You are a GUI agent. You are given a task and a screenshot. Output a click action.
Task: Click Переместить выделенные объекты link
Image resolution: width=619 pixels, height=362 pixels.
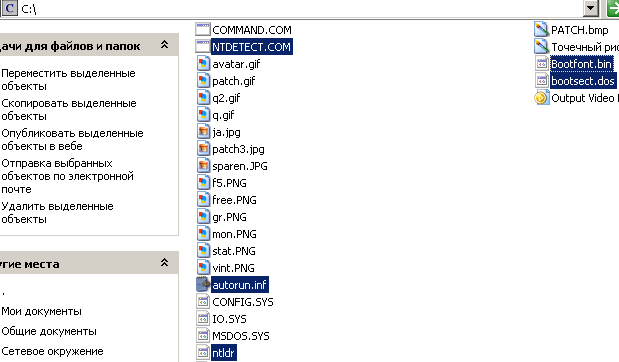[x=68, y=79]
